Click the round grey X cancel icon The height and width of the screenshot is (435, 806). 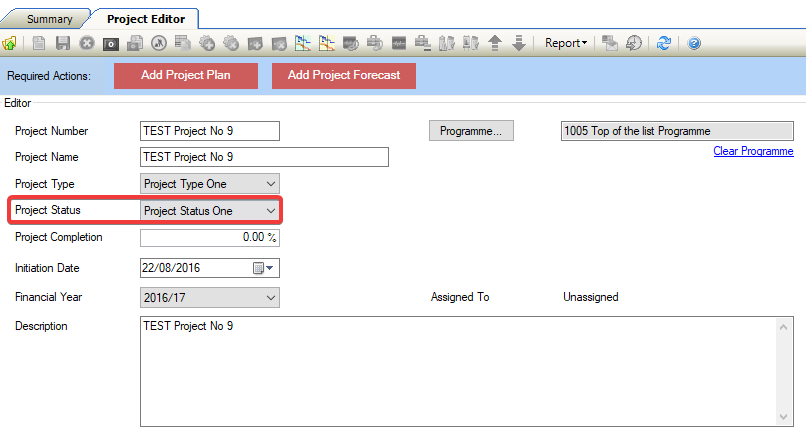(87, 43)
